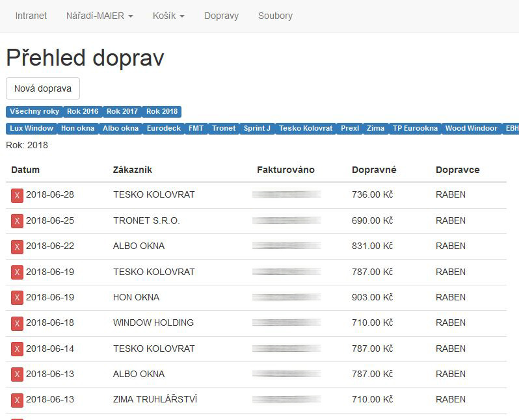Click red X for Tronet S.R.O. row
The width and height of the screenshot is (519, 420).
(x=17, y=221)
